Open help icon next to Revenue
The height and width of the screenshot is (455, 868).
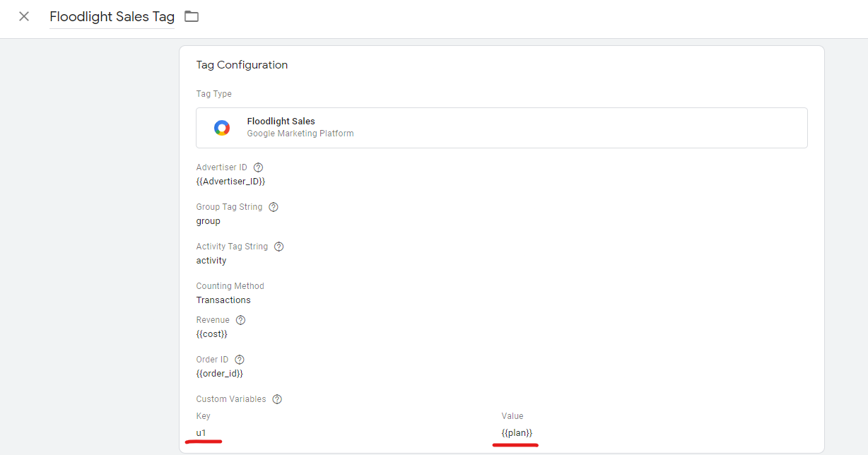coord(240,320)
